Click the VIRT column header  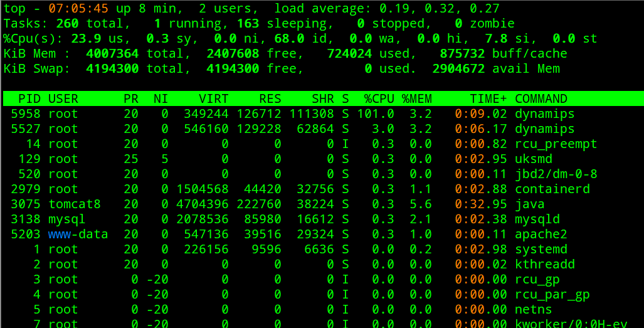tap(213, 98)
